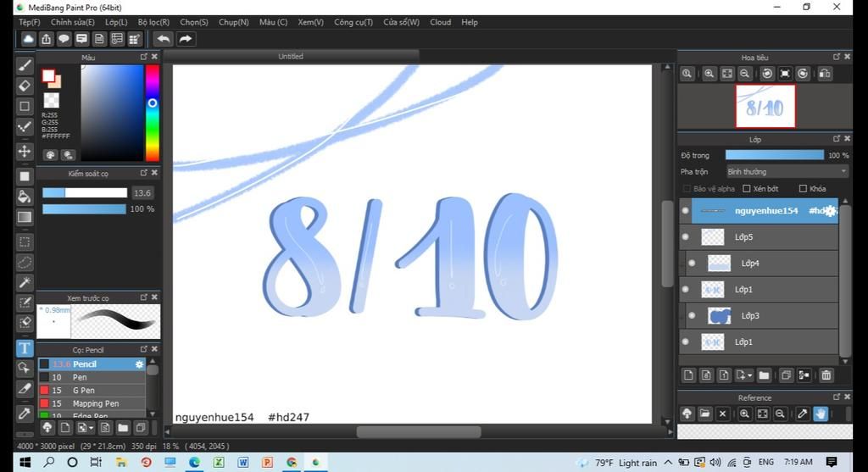Click the Redo arrow

(x=186, y=39)
